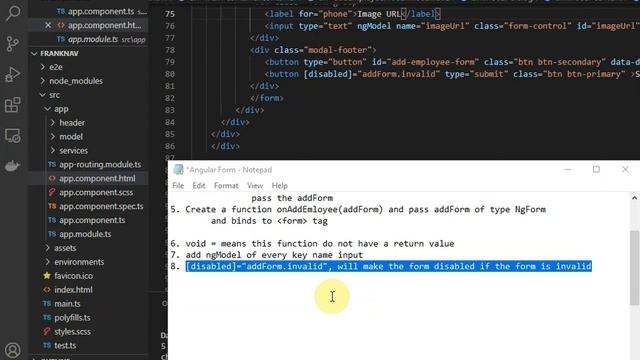This screenshot has height=360, width=640.
Task: Close the Notepad window
Action: point(625,169)
